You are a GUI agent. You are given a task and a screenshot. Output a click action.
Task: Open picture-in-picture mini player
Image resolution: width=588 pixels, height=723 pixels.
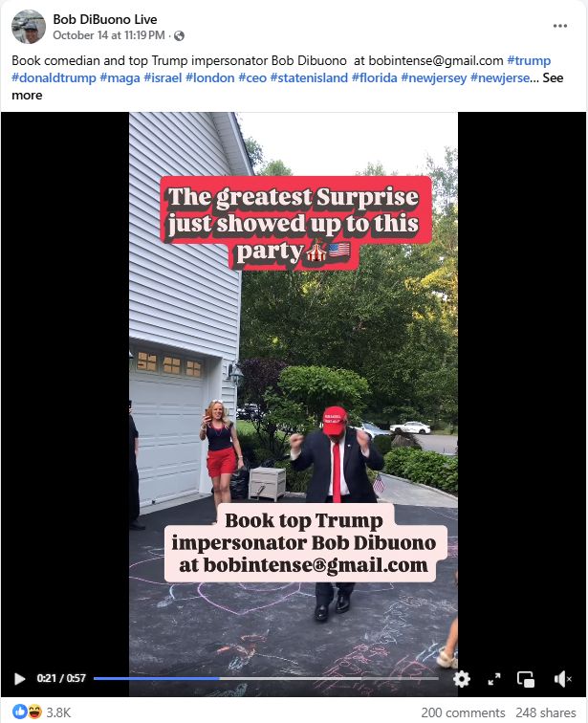[x=526, y=679]
